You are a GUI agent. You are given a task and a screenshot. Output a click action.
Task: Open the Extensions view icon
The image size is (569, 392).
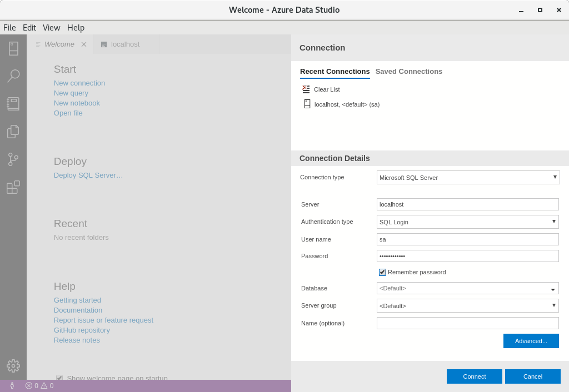tap(13, 187)
